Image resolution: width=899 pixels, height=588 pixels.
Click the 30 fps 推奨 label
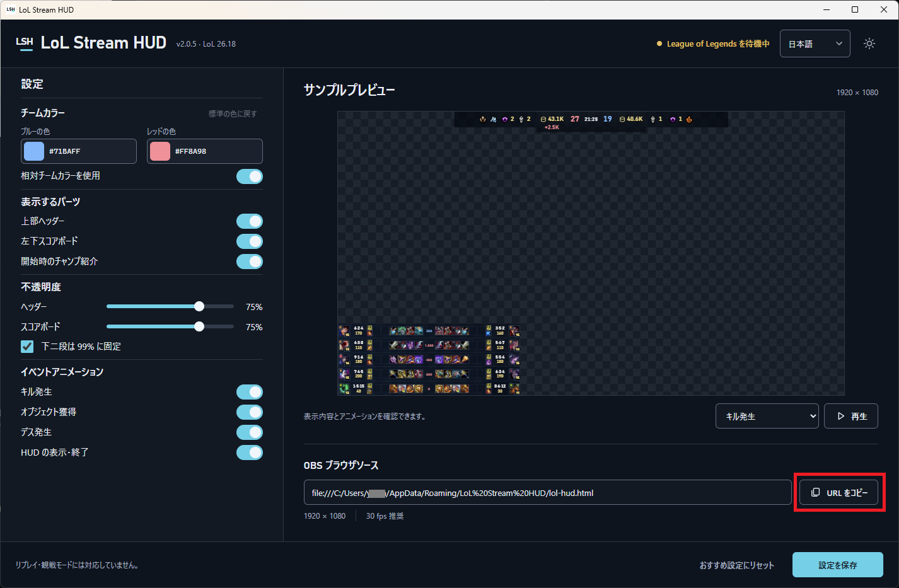click(x=385, y=516)
